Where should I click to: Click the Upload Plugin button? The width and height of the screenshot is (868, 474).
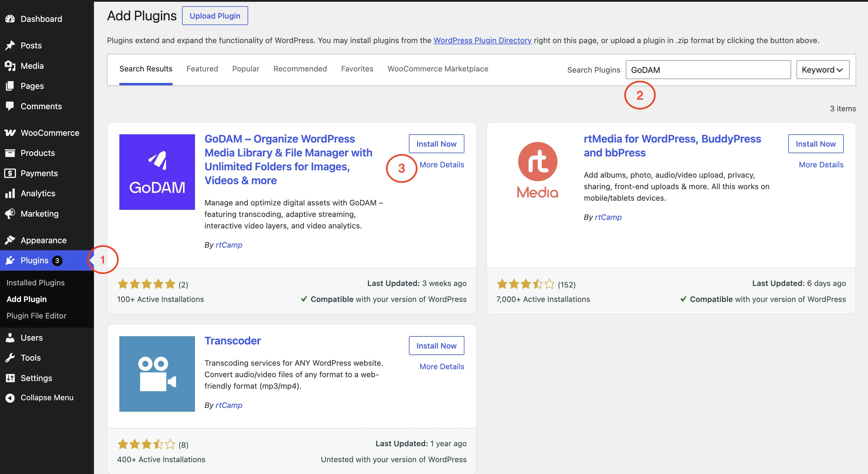pos(215,15)
